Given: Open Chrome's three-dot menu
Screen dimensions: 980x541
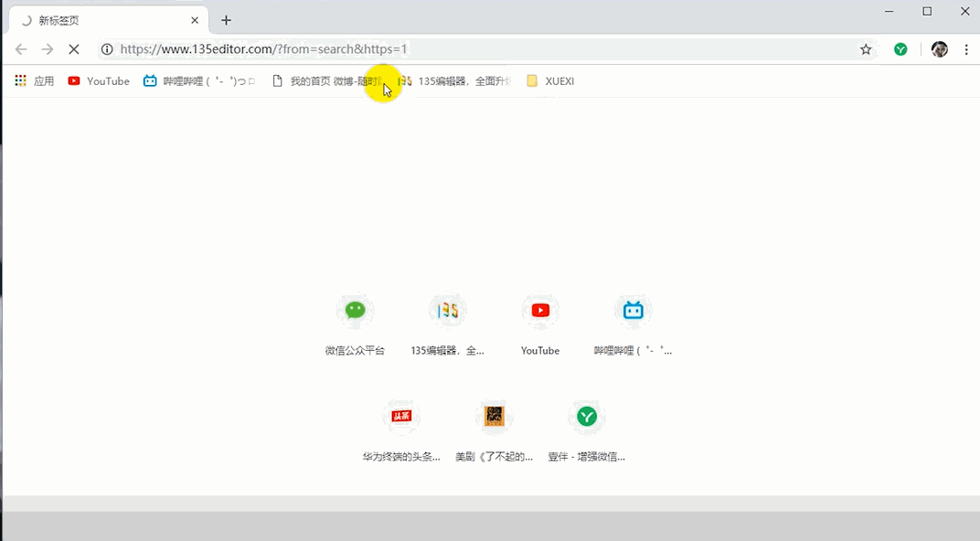Looking at the screenshot, I should point(966,48).
